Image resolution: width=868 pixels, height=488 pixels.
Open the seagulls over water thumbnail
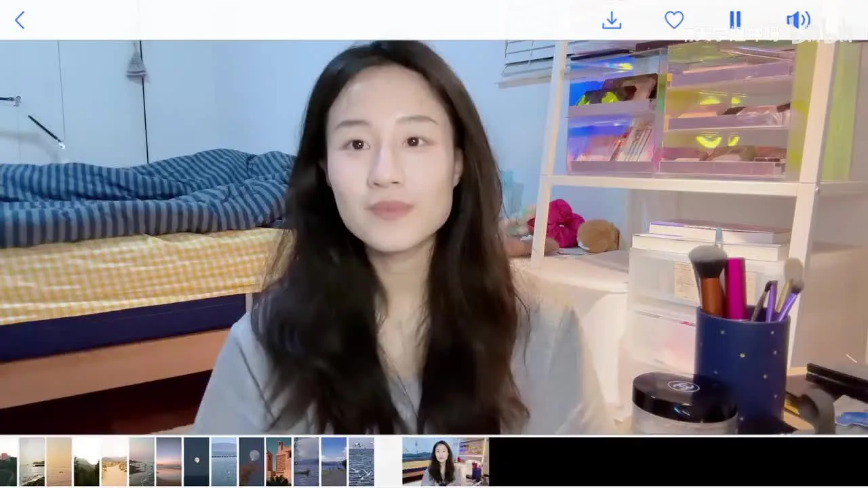click(x=361, y=462)
